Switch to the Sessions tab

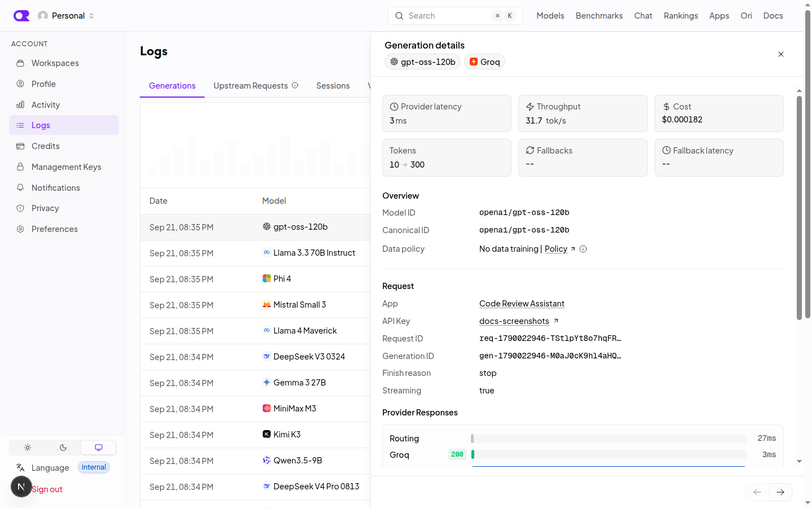[x=333, y=86]
